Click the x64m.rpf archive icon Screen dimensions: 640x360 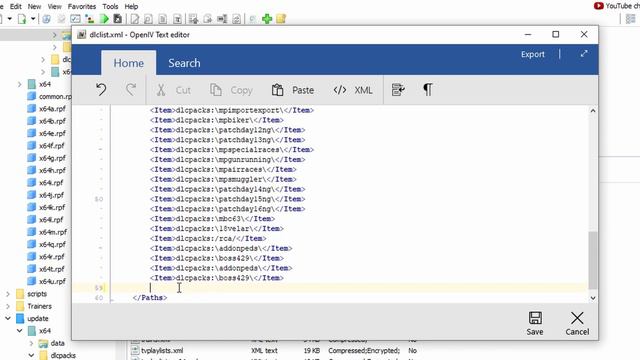[x=32, y=232]
